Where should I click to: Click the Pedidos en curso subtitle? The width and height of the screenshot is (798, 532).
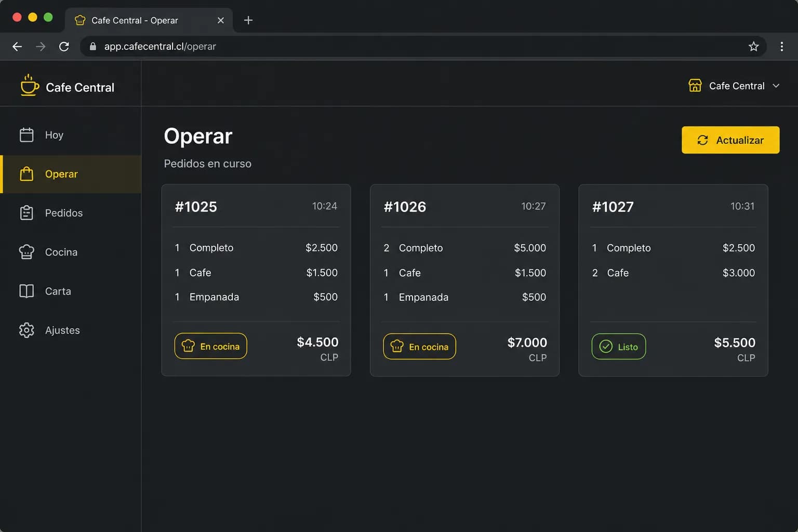coord(208,164)
